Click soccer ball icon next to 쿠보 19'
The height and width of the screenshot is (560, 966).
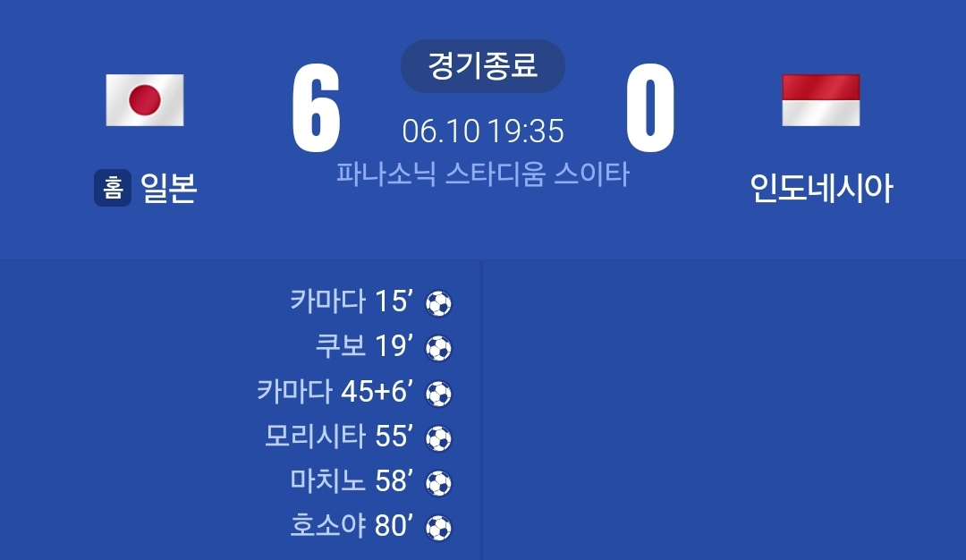(438, 348)
